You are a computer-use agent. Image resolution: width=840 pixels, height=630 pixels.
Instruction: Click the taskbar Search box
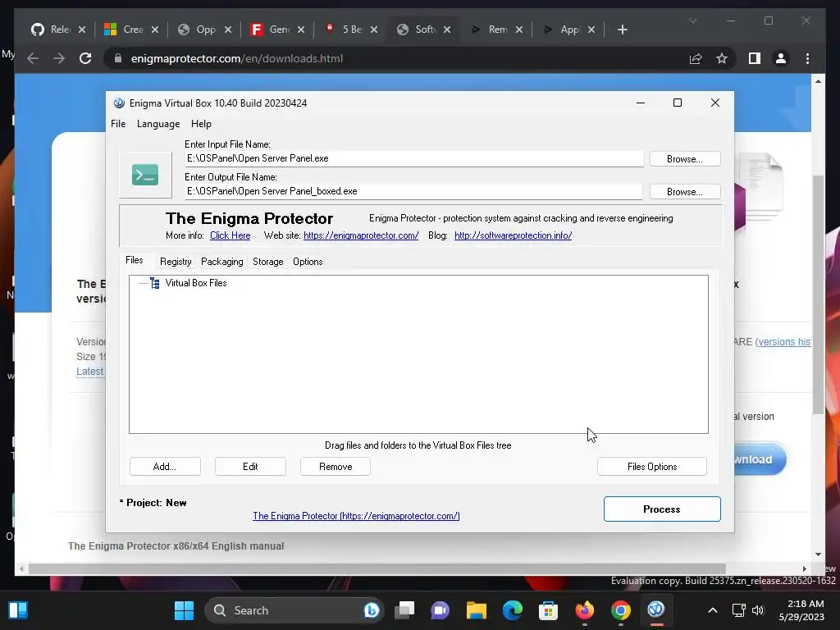click(x=294, y=610)
